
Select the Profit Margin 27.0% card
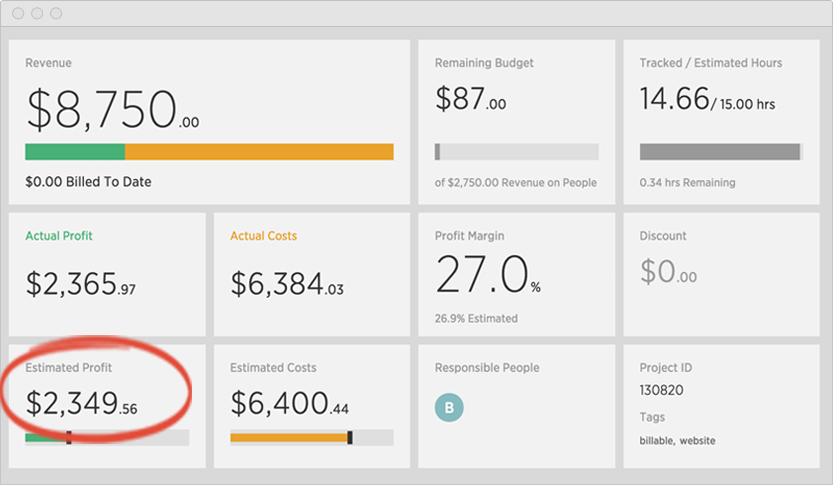pos(516,274)
